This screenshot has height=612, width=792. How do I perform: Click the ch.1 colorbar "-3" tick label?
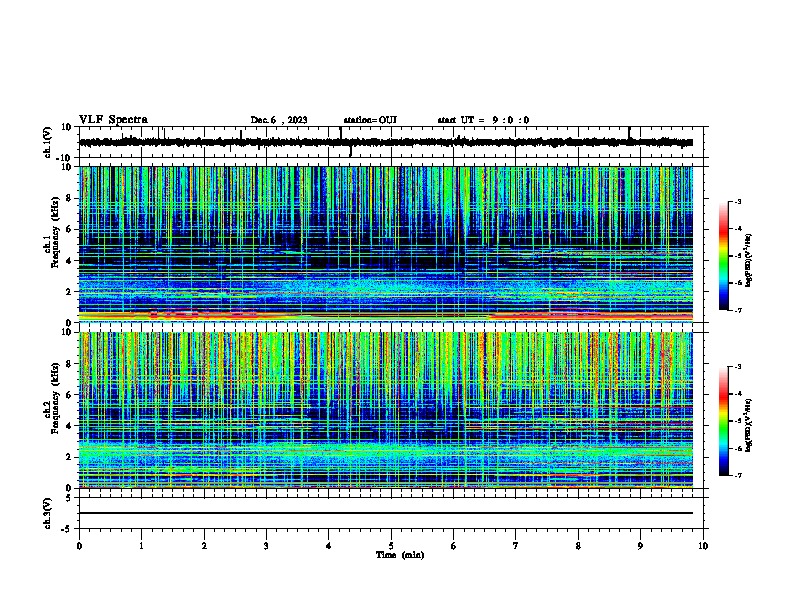737,201
